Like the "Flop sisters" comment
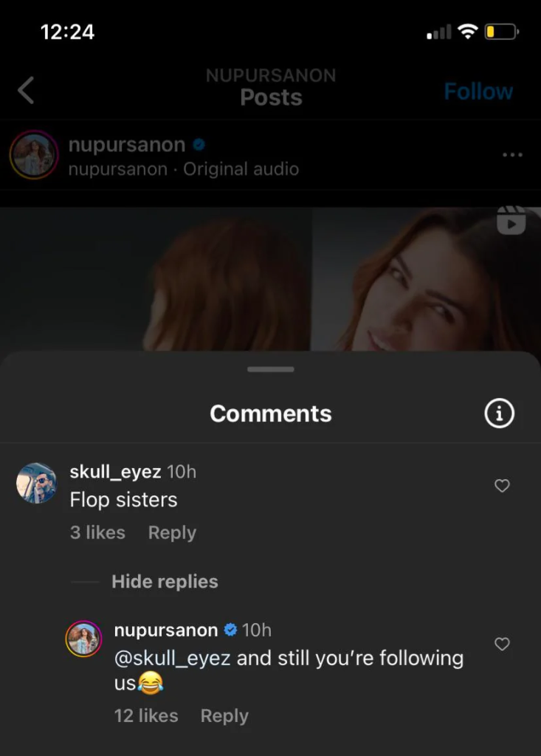 pos(502,486)
